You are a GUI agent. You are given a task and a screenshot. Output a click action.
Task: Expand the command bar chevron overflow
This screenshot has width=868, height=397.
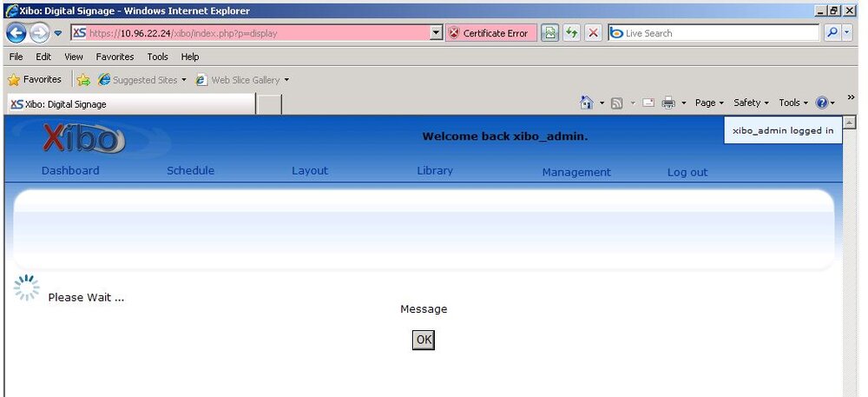pos(851,97)
